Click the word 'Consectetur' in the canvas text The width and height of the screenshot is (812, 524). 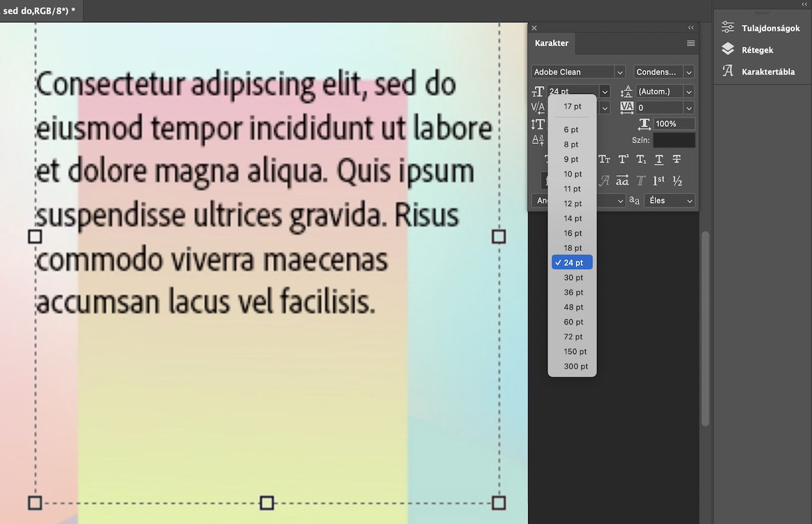pos(111,84)
